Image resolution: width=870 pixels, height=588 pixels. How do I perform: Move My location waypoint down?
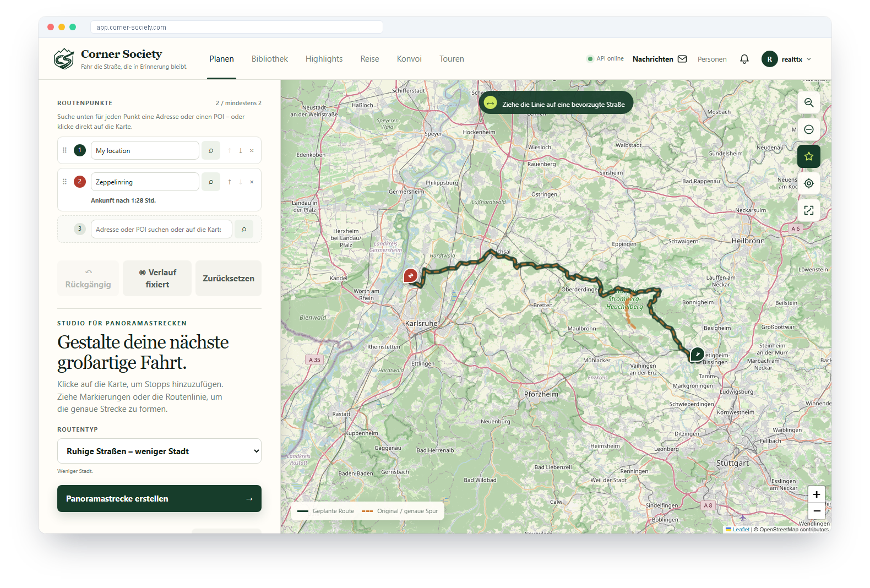pos(241,150)
